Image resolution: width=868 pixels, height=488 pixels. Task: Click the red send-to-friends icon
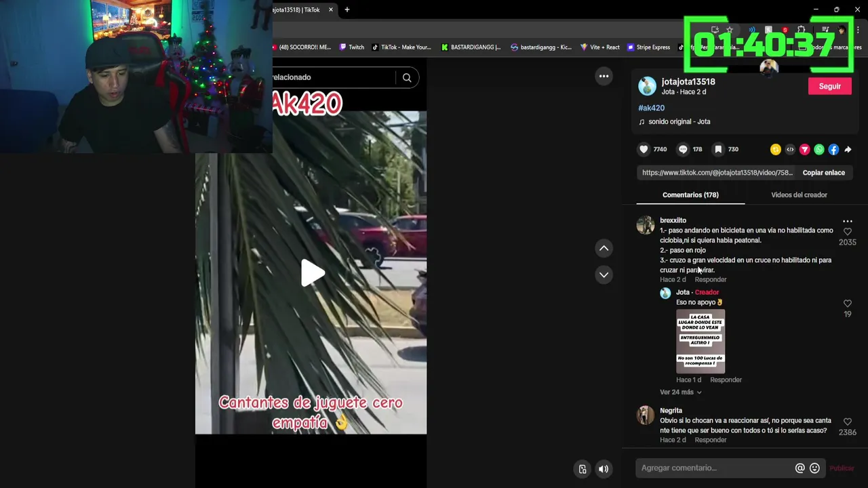click(805, 149)
